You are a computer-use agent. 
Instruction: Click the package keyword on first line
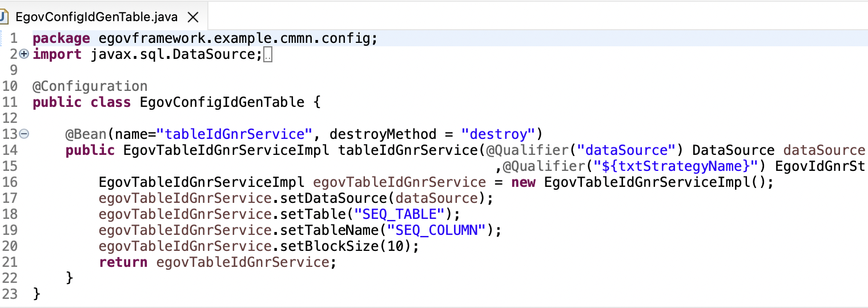pos(61,38)
